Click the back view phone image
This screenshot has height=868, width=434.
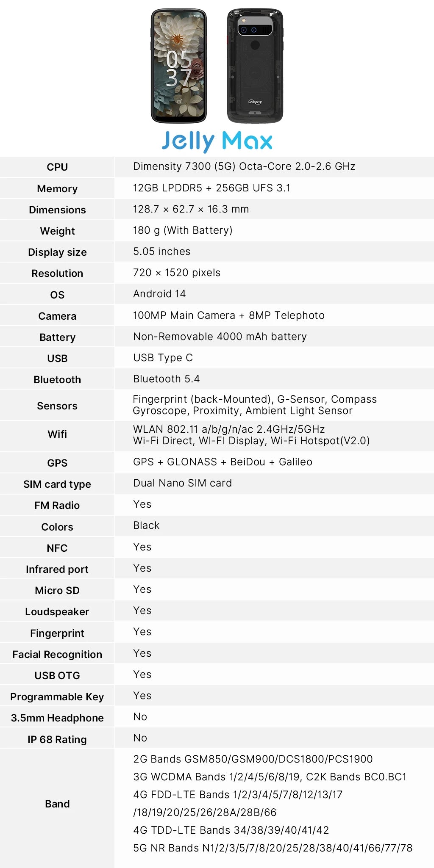(x=255, y=66)
